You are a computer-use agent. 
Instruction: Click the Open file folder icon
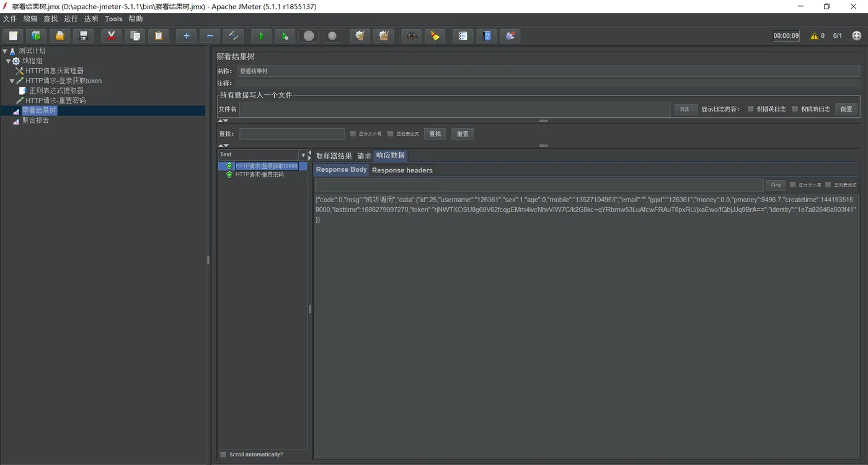click(x=60, y=35)
